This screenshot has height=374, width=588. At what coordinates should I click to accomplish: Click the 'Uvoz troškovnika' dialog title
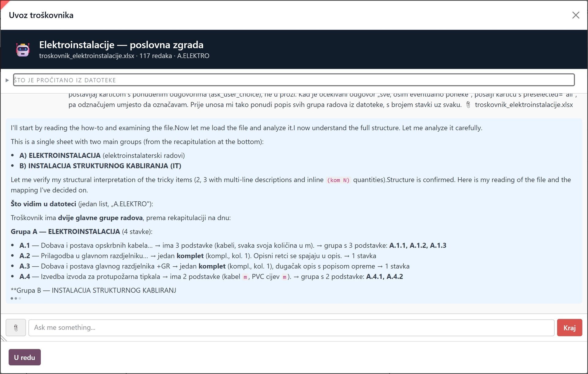coord(41,15)
